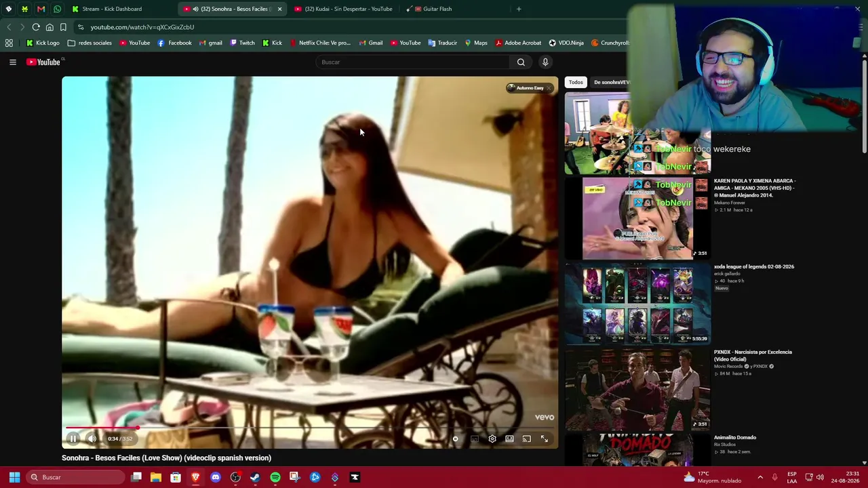The width and height of the screenshot is (868, 488).
Task: Toggle subtitles in the video player
Action: click(475, 439)
